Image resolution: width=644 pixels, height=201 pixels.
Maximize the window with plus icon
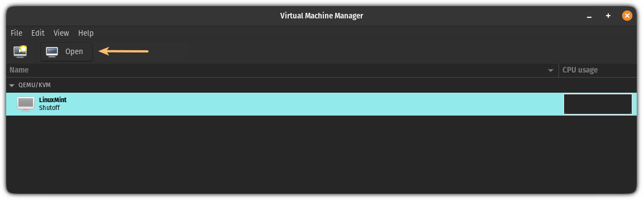click(x=608, y=16)
